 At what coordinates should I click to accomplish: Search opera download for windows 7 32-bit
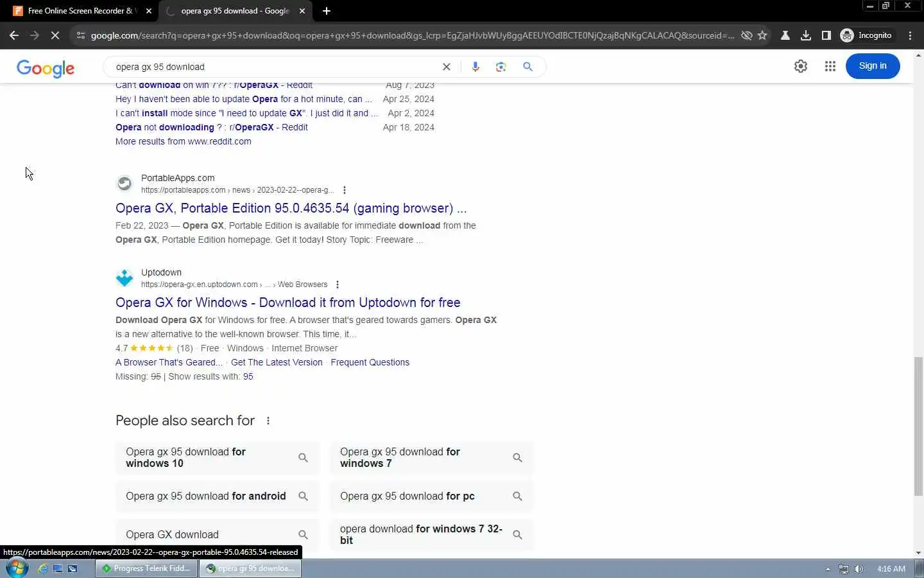click(432, 535)
